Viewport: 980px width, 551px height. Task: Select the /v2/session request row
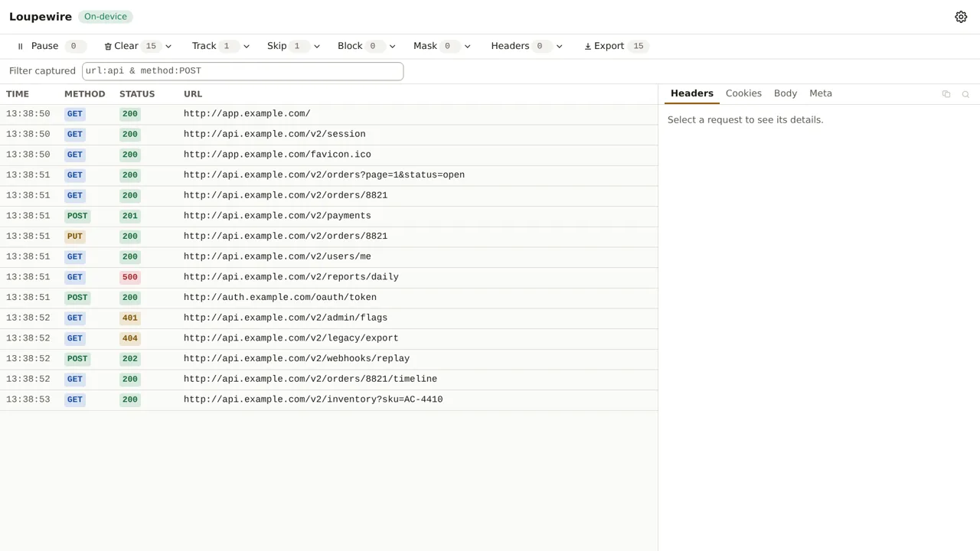pyautogui.click(x=328, y=135)
